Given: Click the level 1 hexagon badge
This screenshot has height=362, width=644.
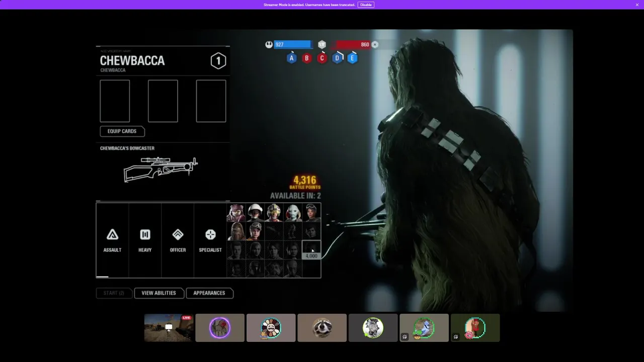Looking at the screenshot, I should 218,61.
